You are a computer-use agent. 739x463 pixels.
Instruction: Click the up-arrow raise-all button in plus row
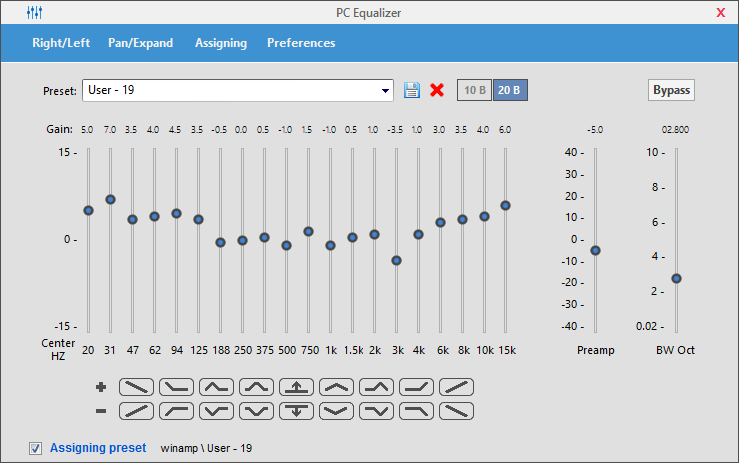(296, 387)
